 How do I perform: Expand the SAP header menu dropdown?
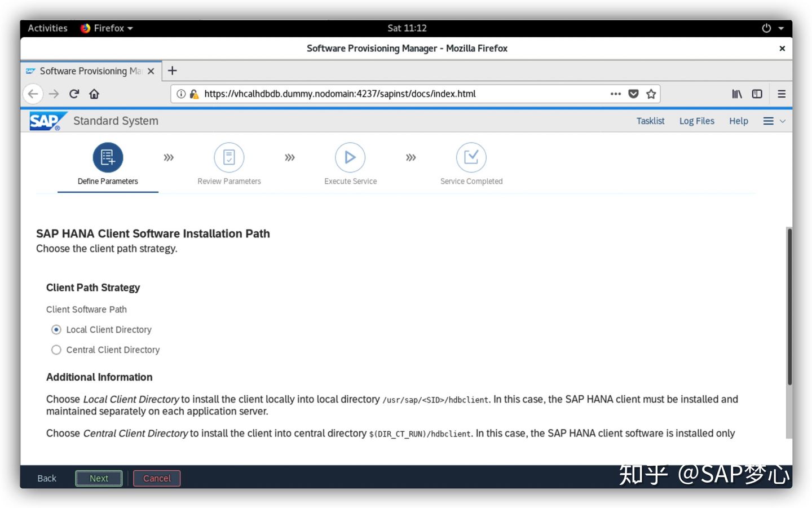pyautogui.click(x=774, y=121)
